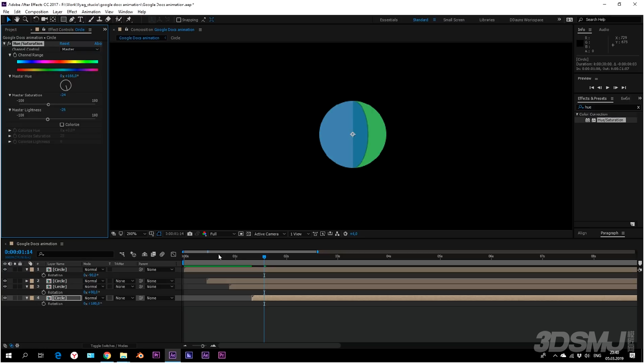The image size is (644, 363).
Task: Open the 1 View layout dropdown
Action: click(300, 234)
